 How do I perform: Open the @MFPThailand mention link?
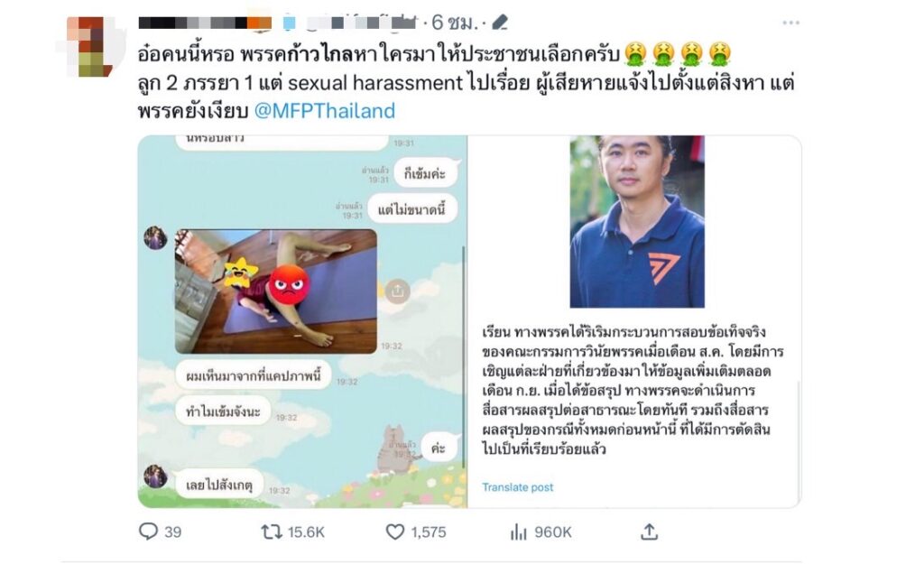pyautogui.click(x=325, y=111)
